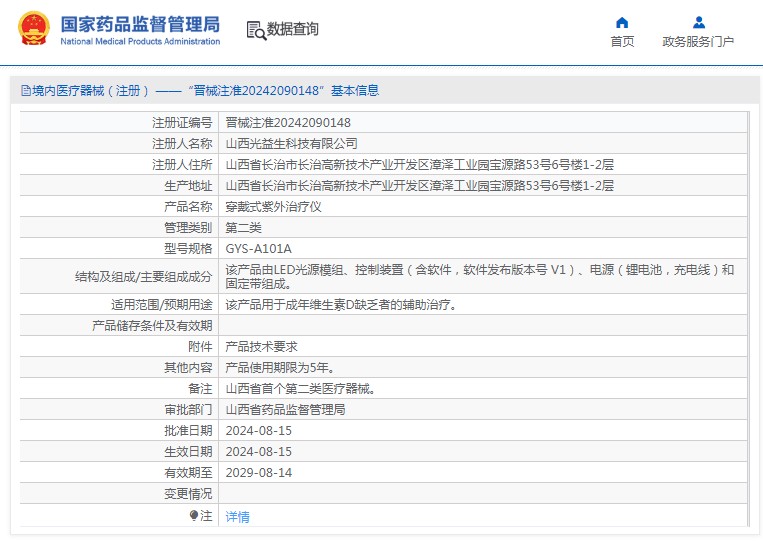Click the 生产地址 address value

(x=419, y=185)
